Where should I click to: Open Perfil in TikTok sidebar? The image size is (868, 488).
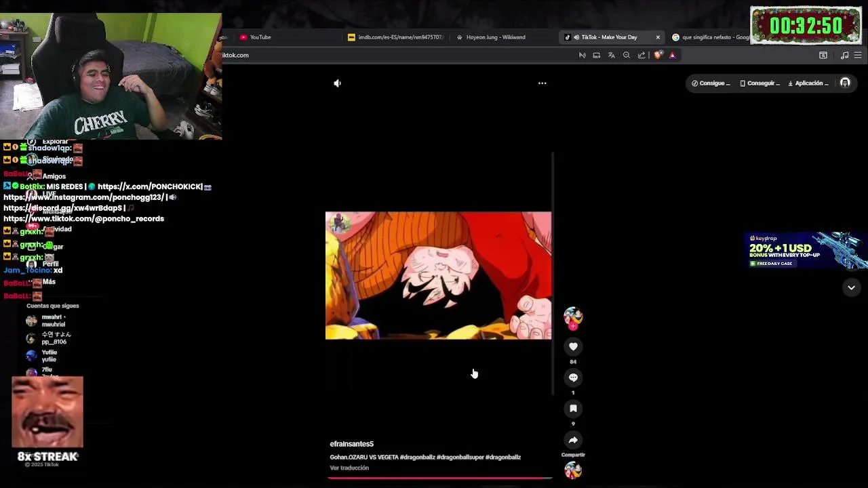click(50, 264)
